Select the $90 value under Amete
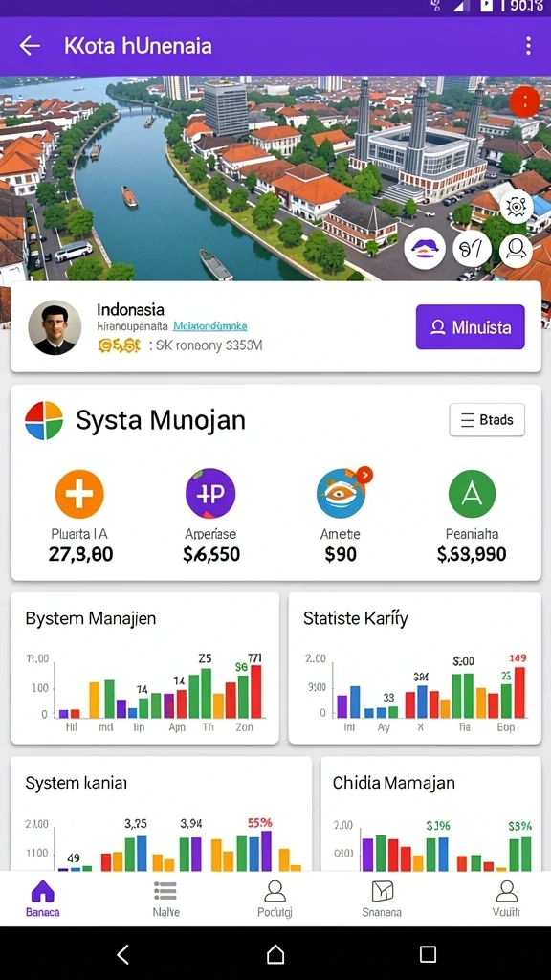 (x=341, y=554)
